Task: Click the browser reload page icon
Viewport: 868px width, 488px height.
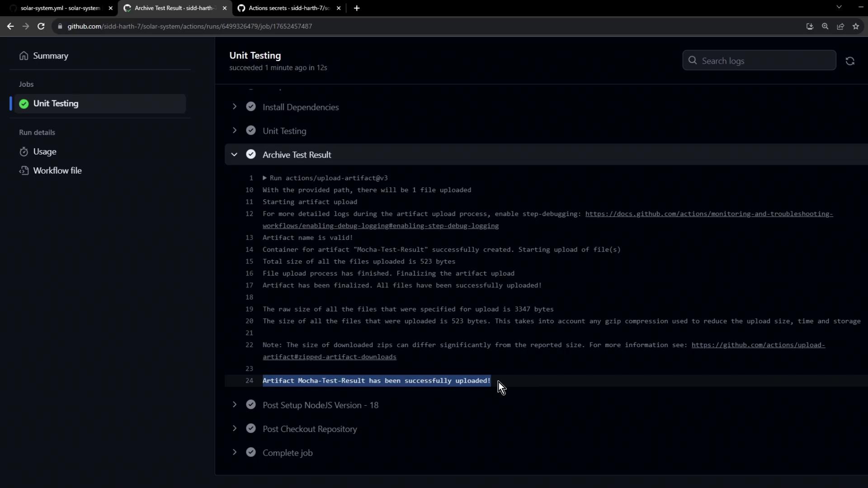Action: tap(41, 26)
